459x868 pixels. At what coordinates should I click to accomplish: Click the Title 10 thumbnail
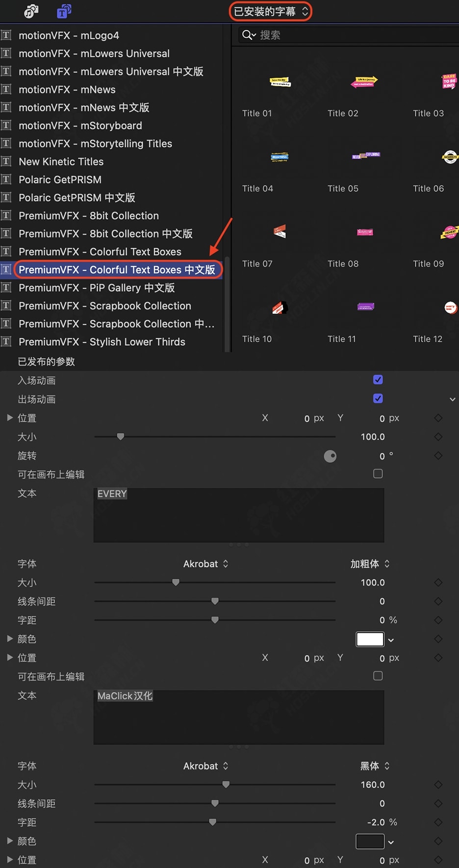point(280,307)
